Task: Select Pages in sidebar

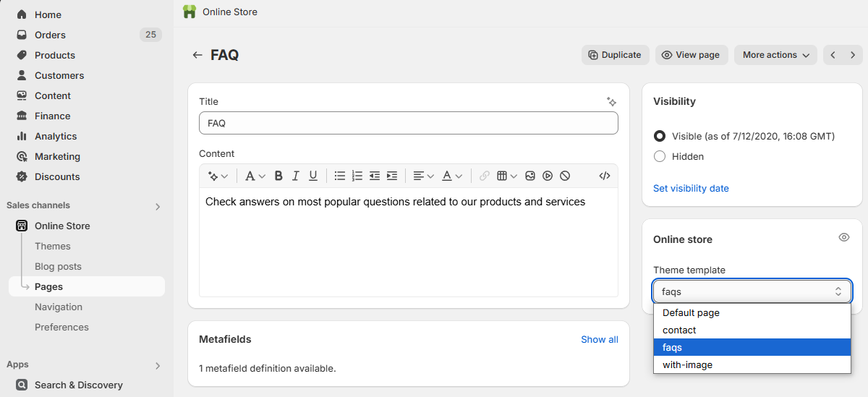Action: pos(87,286)
